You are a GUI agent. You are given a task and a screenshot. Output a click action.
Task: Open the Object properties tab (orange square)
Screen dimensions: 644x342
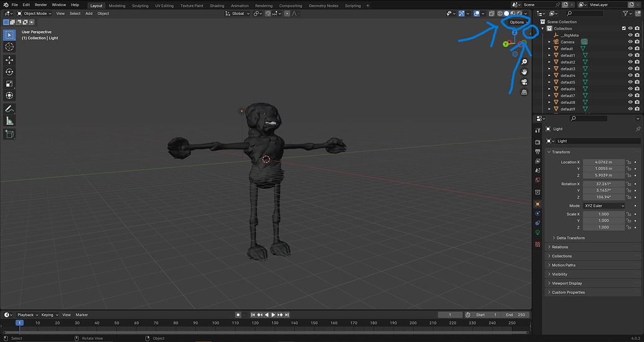[x=538, y=204]
